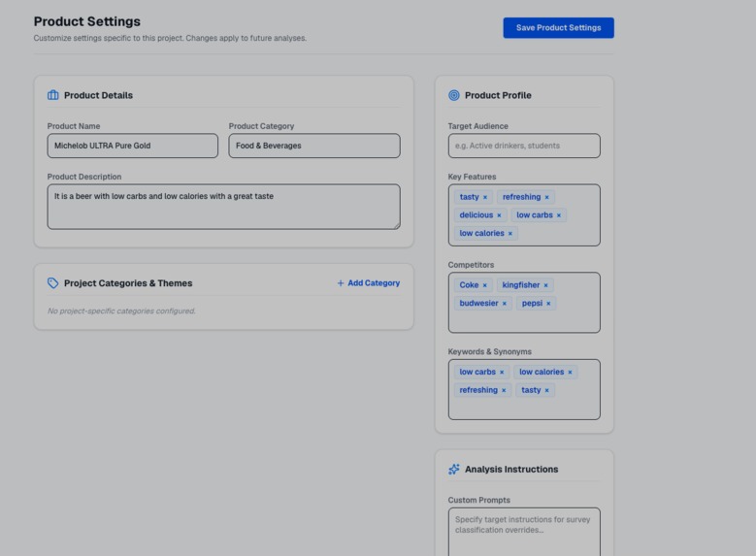Click 'No project-specific categories configured.' text
756x556 pixels.
click(121, 311)
